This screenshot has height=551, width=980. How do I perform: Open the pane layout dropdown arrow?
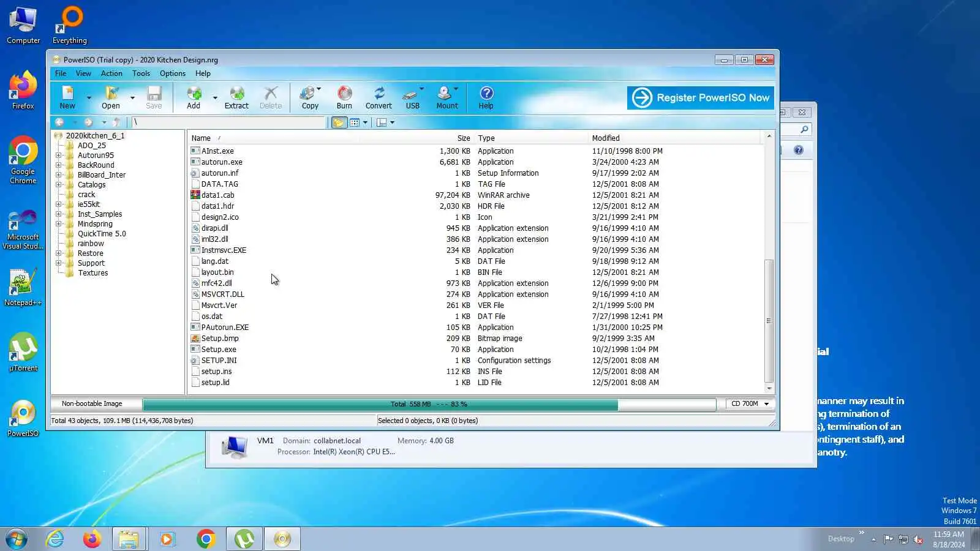click(393, 122)
